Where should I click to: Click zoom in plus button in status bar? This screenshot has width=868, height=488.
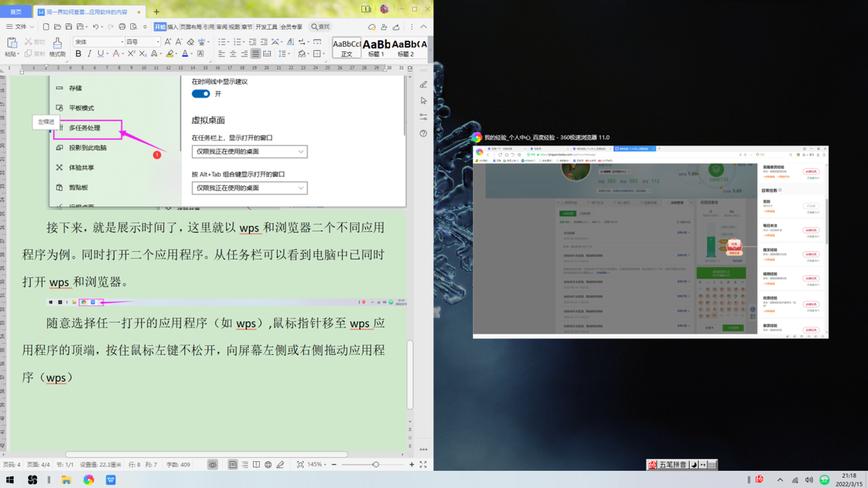point(412,464)
